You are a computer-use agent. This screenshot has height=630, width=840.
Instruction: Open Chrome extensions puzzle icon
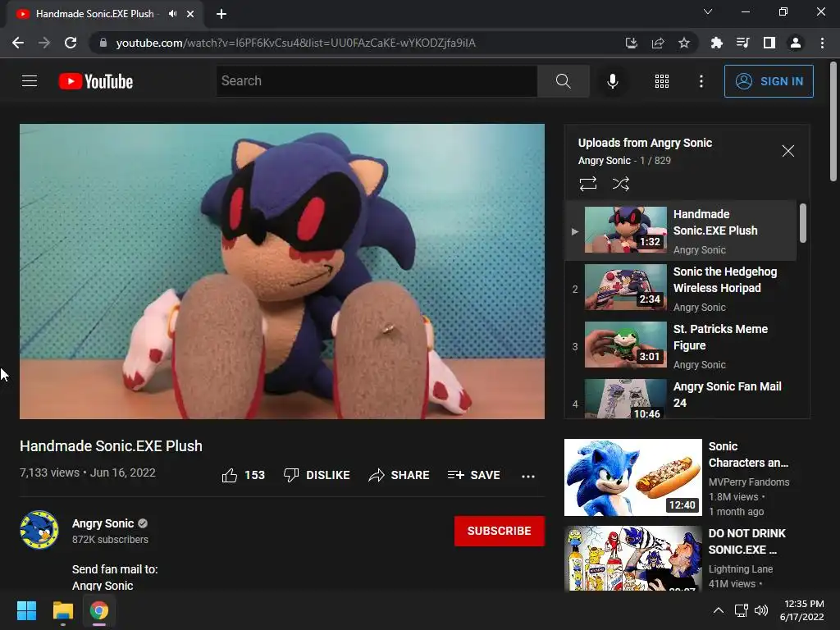coord(716,43)
